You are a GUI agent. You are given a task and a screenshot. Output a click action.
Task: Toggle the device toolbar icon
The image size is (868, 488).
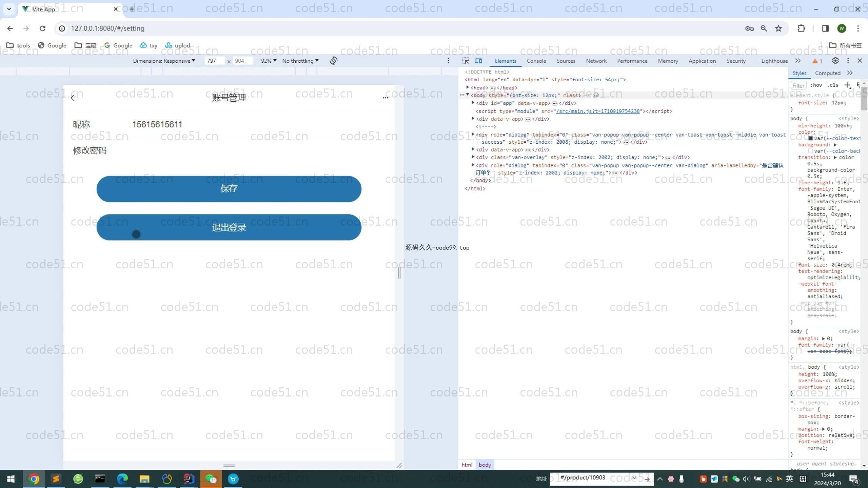478,61
